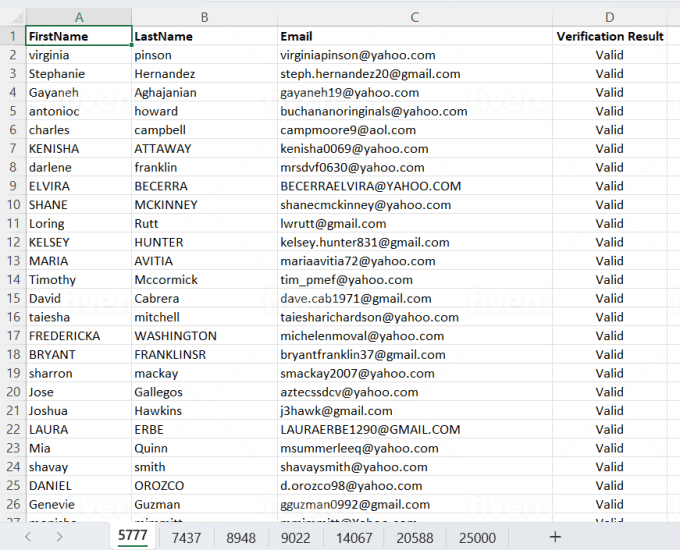680x550 pixels.
Task: Select the cell with j3hawk@gmail.com
Action: click(x=414, y=411)
